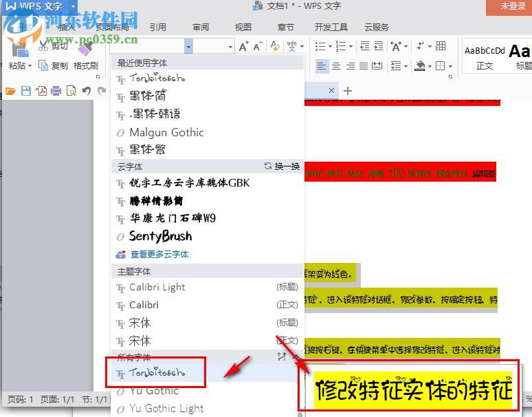Screen dimensions: 532x417
Task: Toggle justify alignment
Action: point(364,65)
